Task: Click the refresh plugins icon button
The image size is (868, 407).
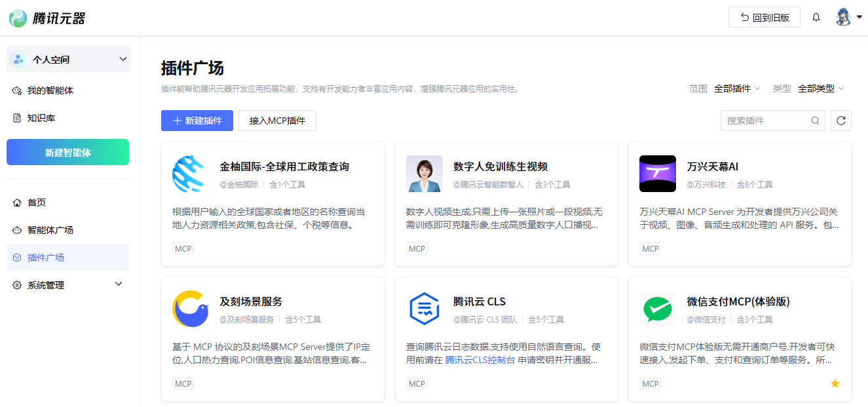Action: point(841,121)
